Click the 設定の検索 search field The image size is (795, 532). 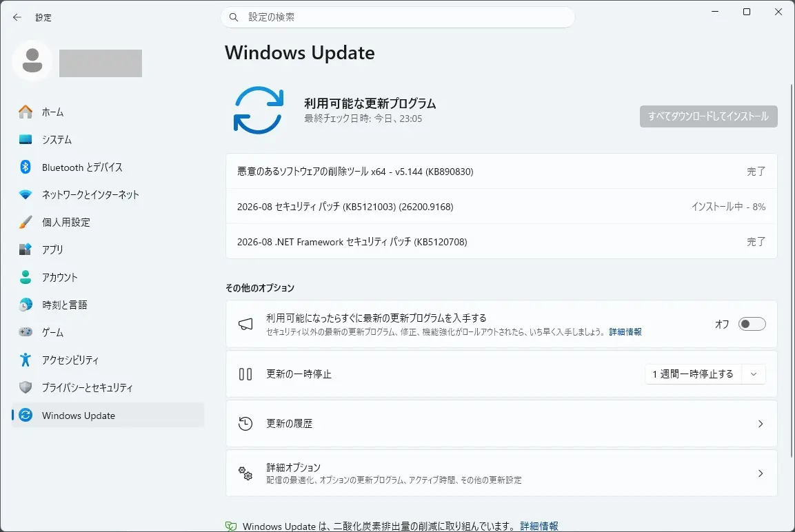pyautogui.click(x=398, y=17)
